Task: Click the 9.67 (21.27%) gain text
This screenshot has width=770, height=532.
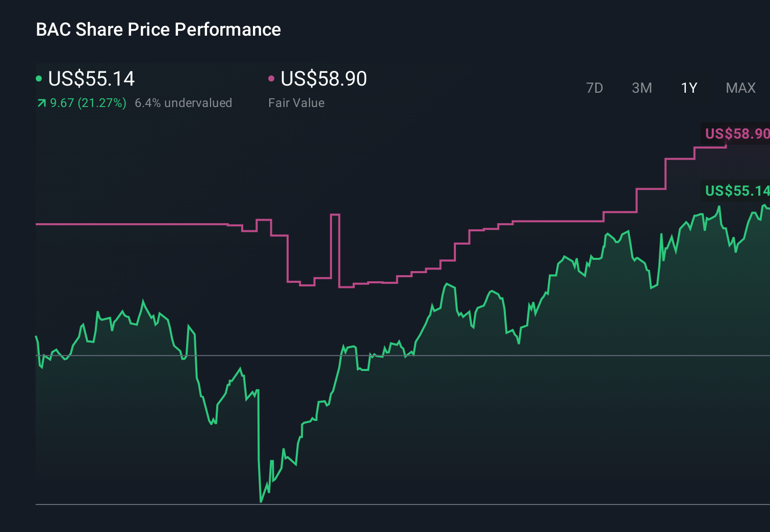Action: [87, 102]
